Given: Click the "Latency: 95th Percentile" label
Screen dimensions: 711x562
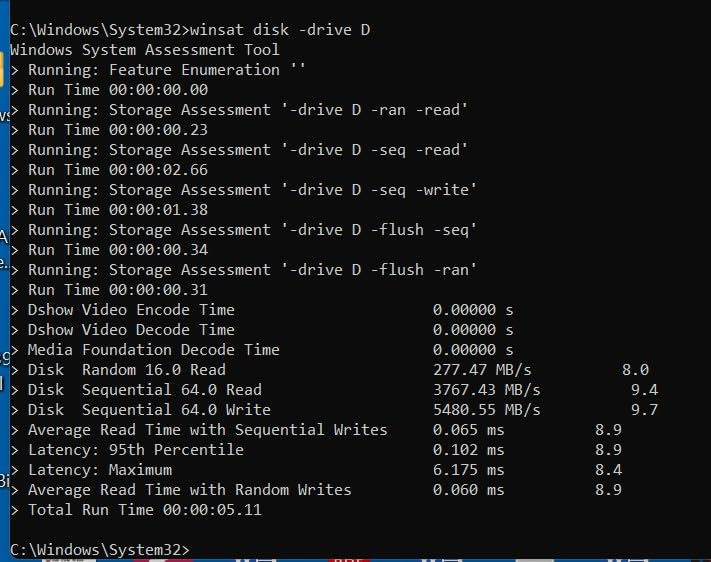Looking at the screenshot, I should click(x=135, y=450).
